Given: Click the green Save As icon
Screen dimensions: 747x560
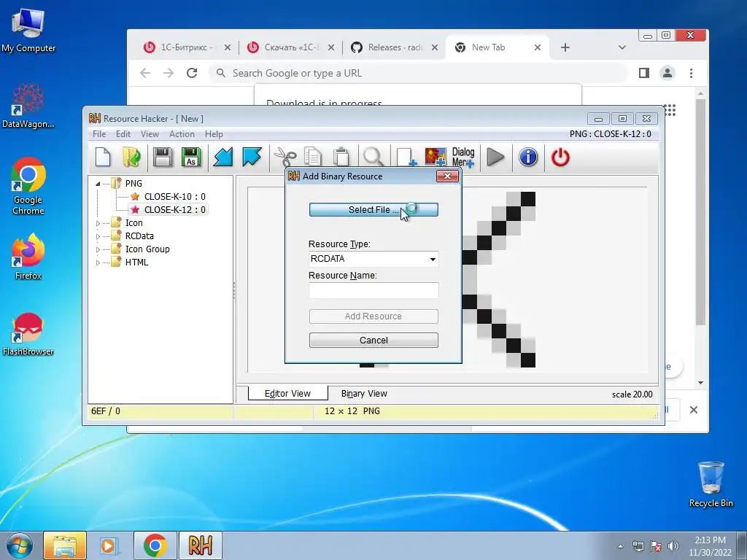Looking at the screenshot, I should [191, 157].
